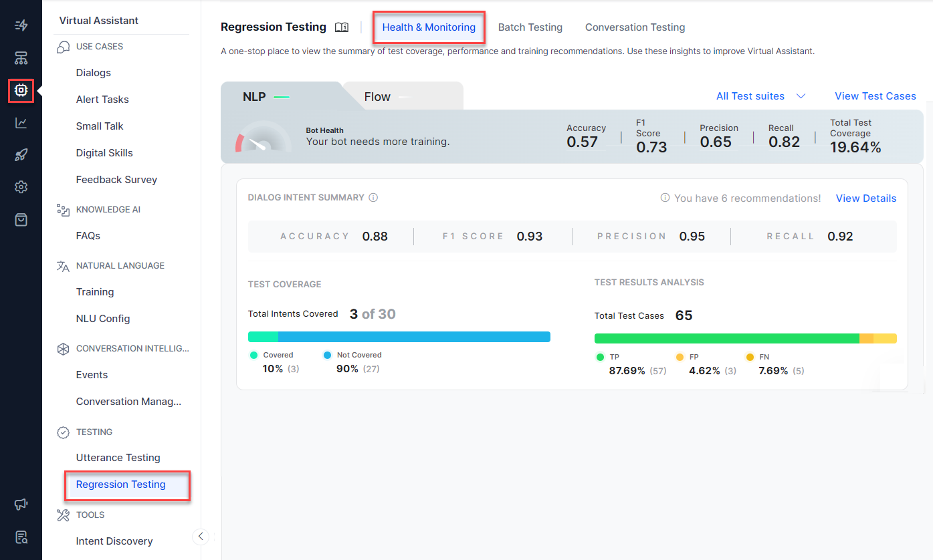Select NLU Config under Natural Language
The height and width of the screenshot is (560, 933).
103,319
